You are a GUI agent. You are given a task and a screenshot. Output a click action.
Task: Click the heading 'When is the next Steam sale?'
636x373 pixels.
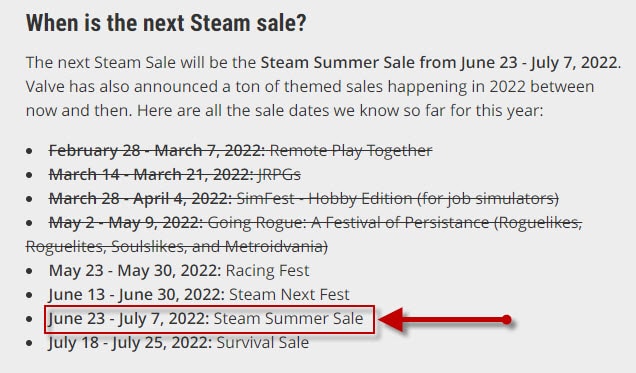point(166,23)
